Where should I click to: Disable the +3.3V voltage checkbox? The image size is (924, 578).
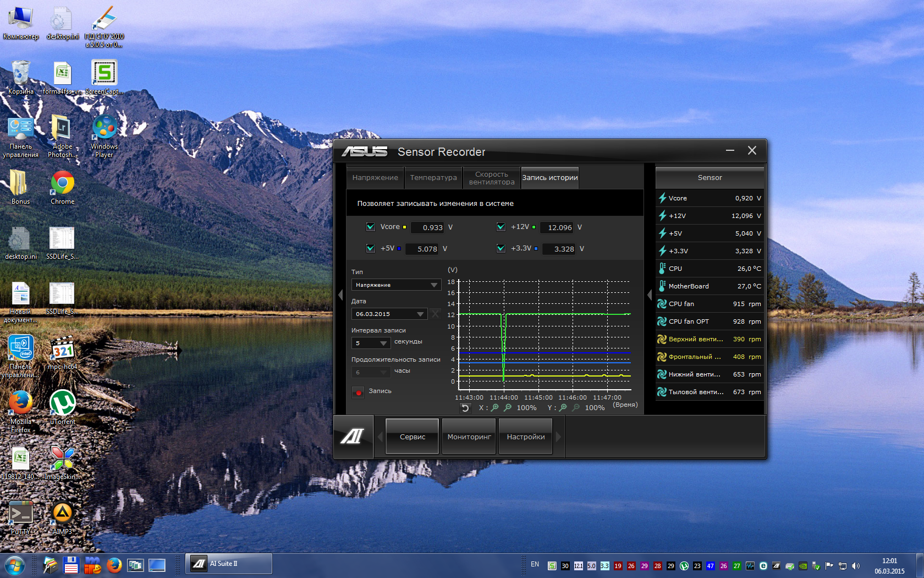coord(501,248)
